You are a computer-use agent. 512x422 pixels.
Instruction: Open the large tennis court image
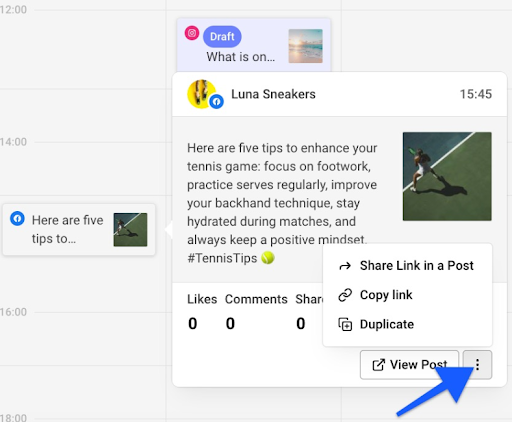coord(447,176)
